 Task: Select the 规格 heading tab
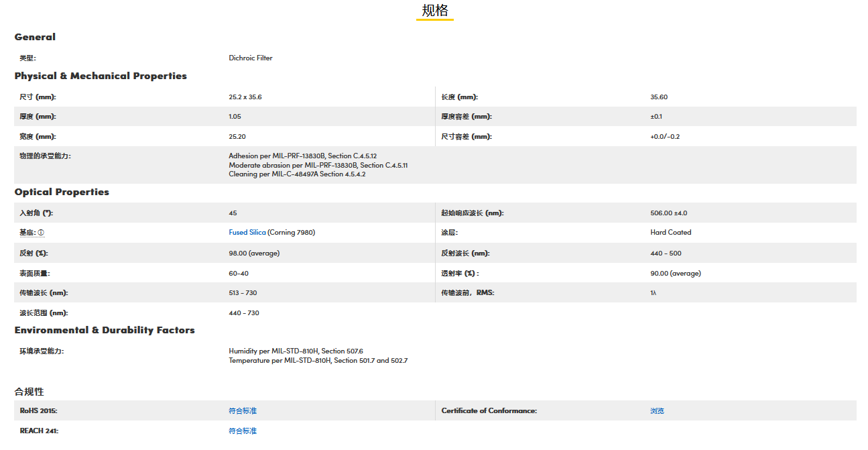(x=434, y=11)
